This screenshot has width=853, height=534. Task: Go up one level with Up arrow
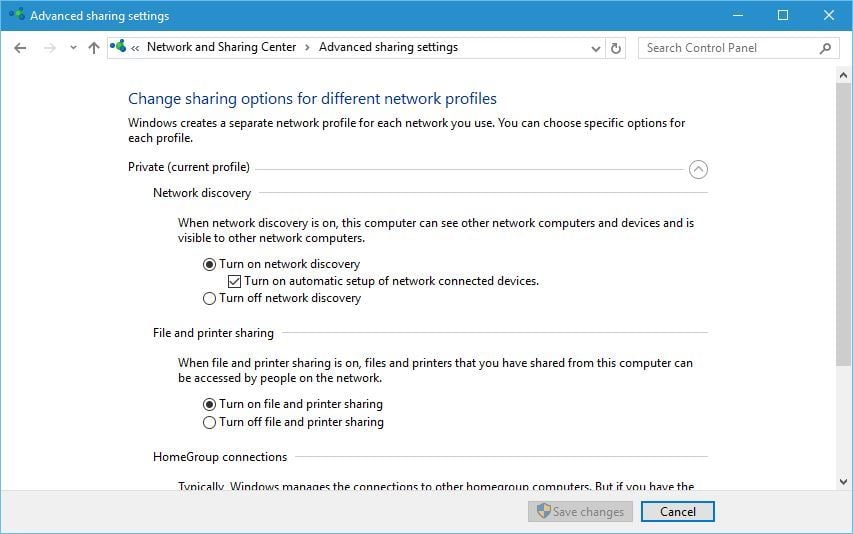94,48
